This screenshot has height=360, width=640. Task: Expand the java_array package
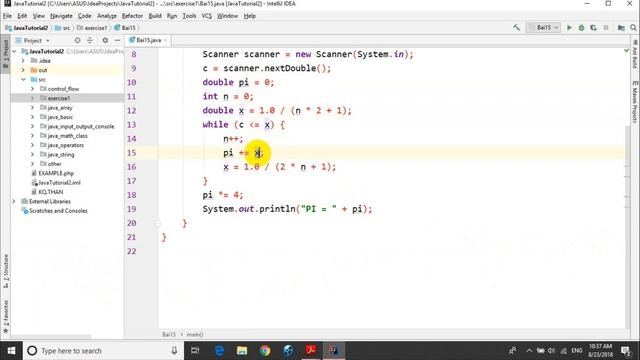point(32,107)
